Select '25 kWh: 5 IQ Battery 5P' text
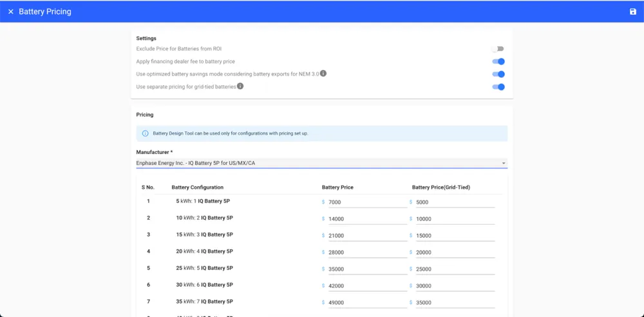This screenshot has height=317, width=644. [205, 268]
